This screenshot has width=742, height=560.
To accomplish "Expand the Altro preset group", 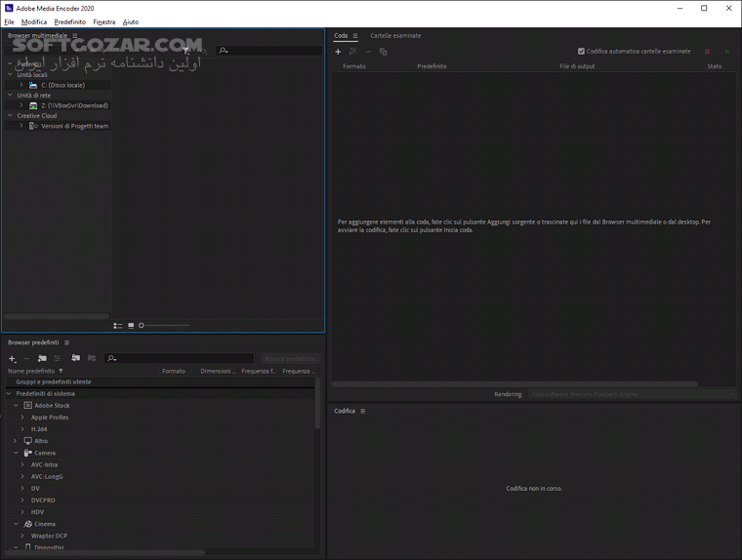I will click(16, 441).
